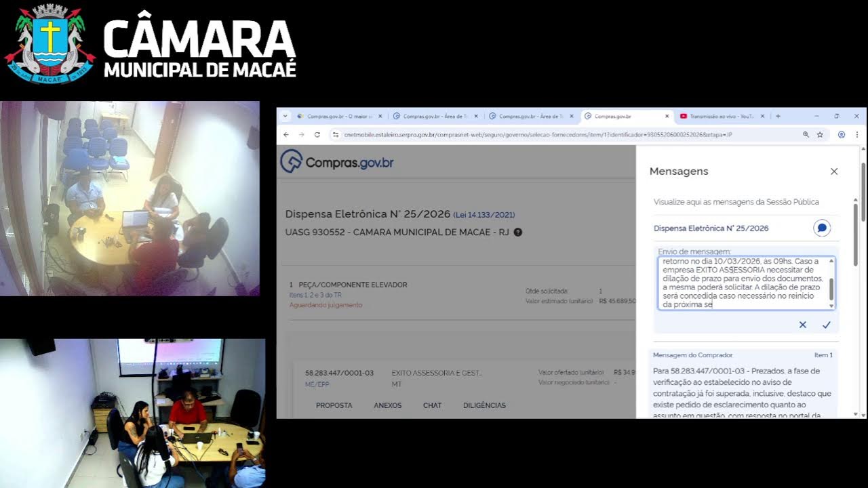The width and height of the screenshot is (868, 488).
Task: Click the '1 PEÇA/COMPONENTE ELEVADOR' item title
Action: (349, 285)
